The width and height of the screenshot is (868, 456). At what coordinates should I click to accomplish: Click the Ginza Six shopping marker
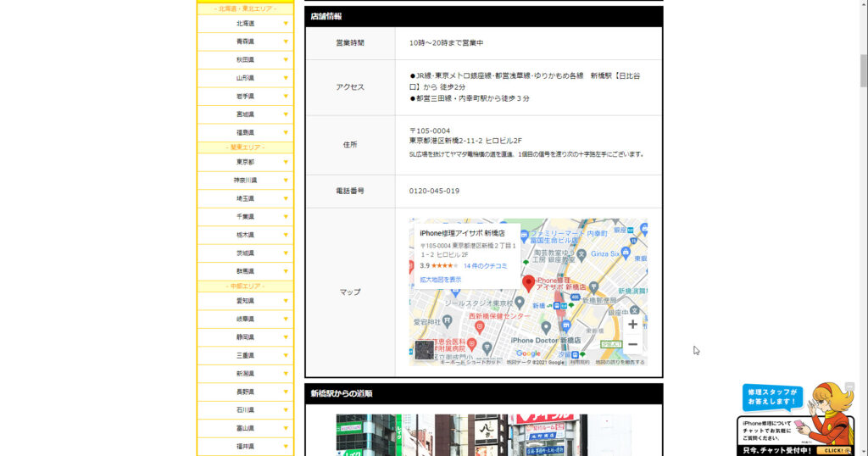626,253
